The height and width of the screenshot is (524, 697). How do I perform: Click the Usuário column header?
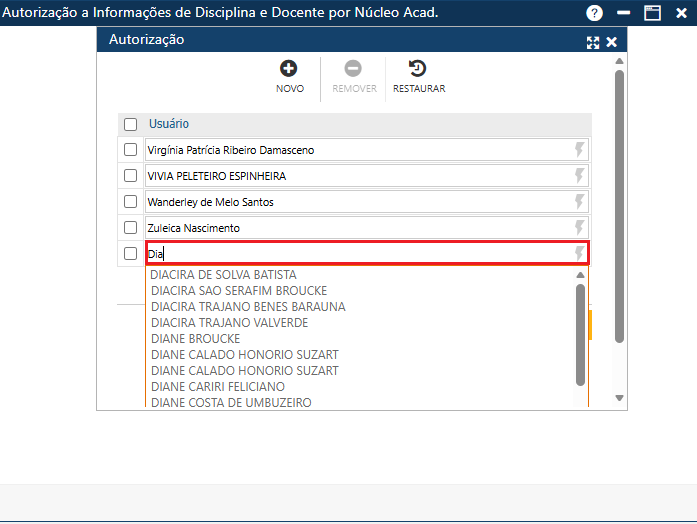(x=169, y=124)
